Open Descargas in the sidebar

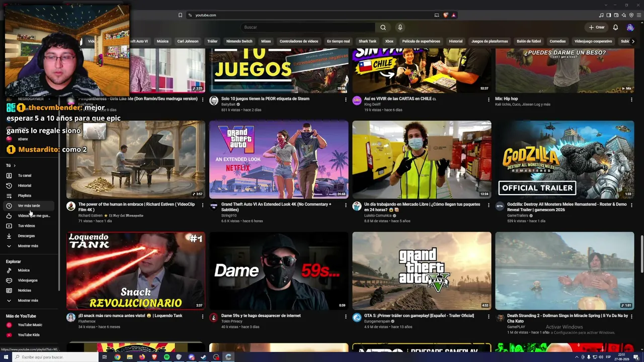28,236
